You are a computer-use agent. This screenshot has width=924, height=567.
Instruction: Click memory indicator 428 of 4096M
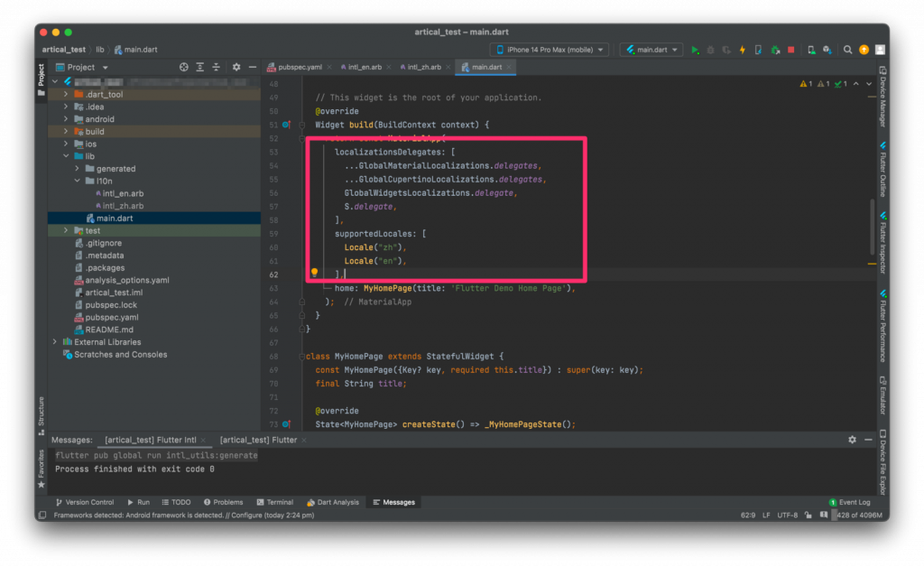click(859, 516)
